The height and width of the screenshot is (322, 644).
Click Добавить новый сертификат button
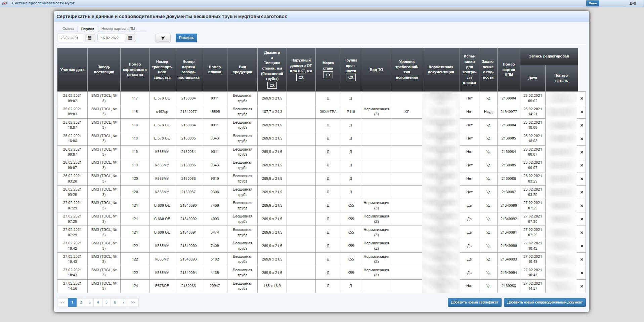[474, 303]
